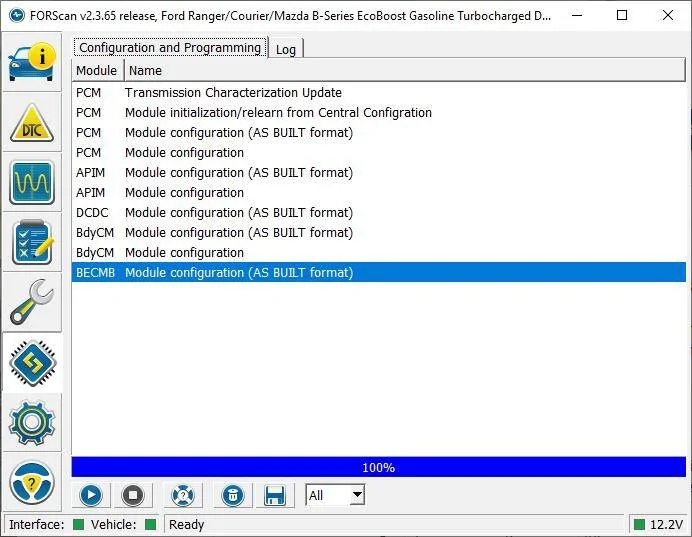The height and width of the screenshot is (537, 692).
Task: Select BdyCM Module configuration (AS BUILT format)
Action: 379,233
